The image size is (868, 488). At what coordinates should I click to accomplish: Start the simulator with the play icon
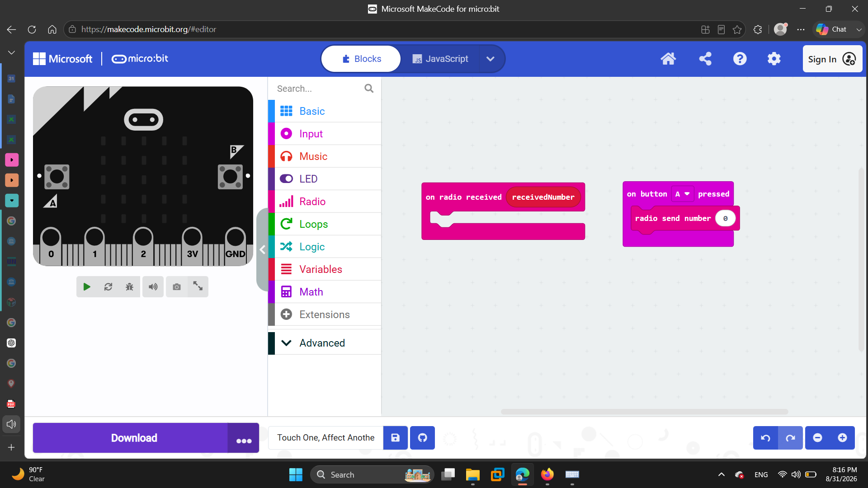[x=87, y=286]
